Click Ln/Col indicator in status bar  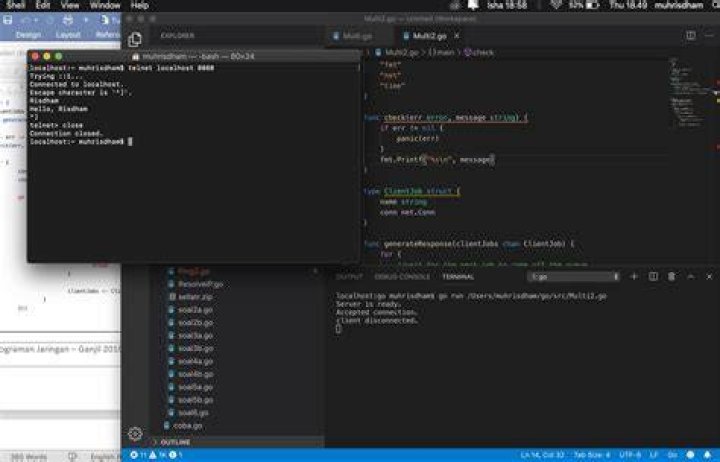[x=542, y=455]
